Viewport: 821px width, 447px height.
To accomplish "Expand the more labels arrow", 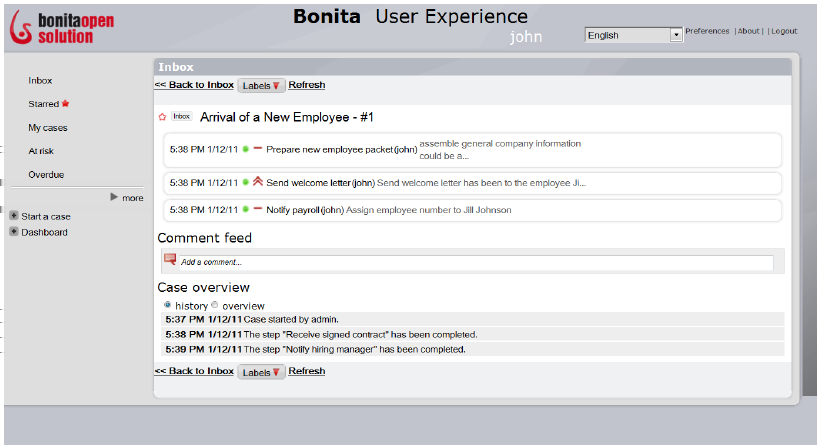I will (x=114, y=197).
